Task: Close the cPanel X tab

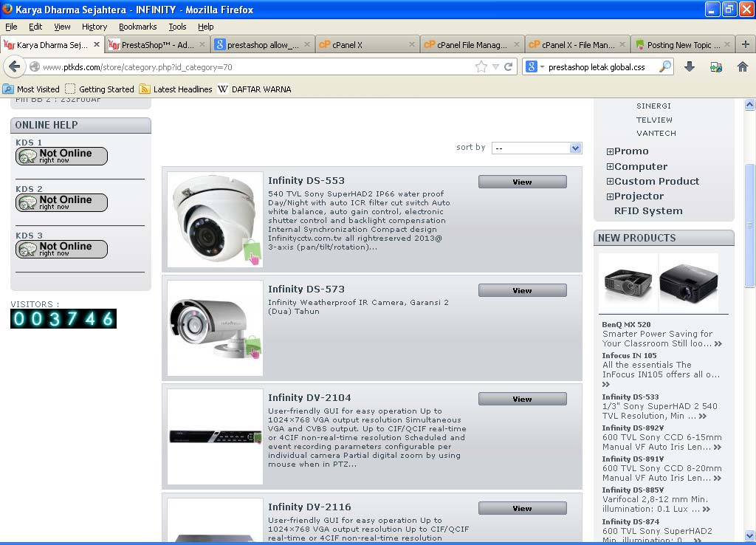Action: click(x=411, y=44)
